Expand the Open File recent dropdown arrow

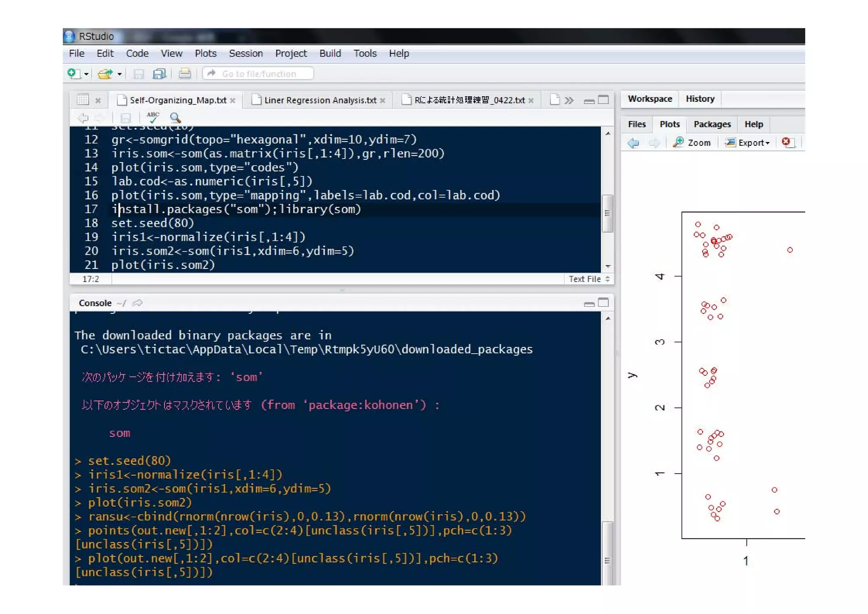[x=120, y=74]
